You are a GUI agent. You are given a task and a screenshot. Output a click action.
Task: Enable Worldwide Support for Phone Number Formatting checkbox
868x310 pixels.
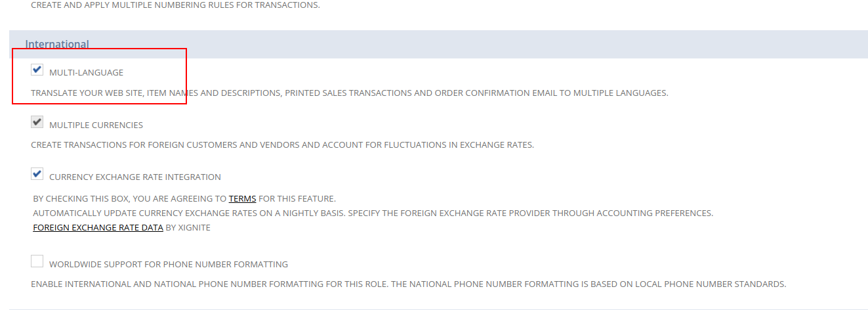coord(37,262)
